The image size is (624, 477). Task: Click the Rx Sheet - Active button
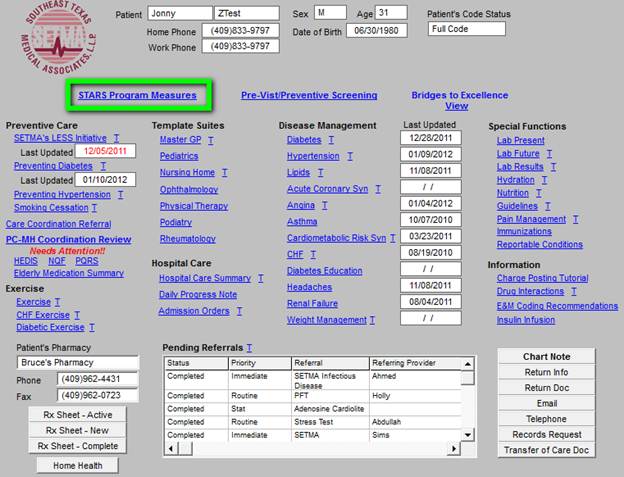click(78, 415)
